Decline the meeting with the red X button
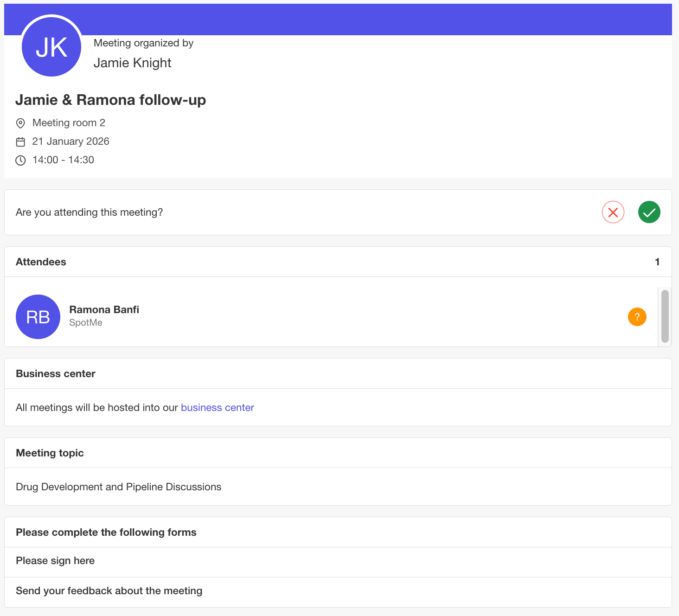 pos(613,212)
